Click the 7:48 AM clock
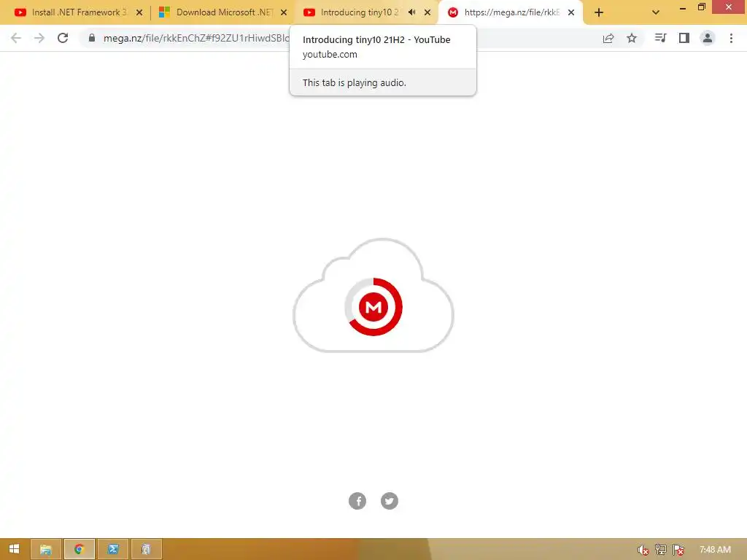Viewport: 747px width, 560px height. (x=715, y=550)
